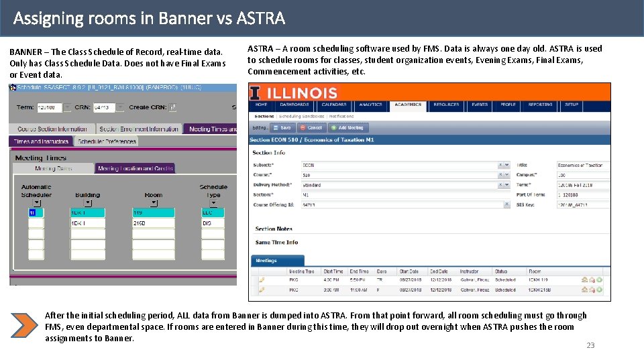
Task: Click the Campus field in ASTRA
Action: click(583, 175)
